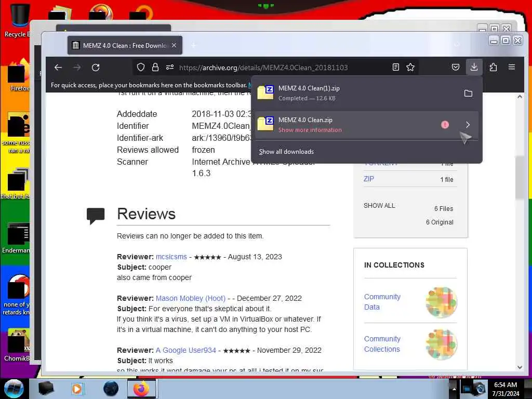The height and width of the screenshot is (399, 532).
Task: Click page scrollbar up arrow
Action: pos(520,97)
